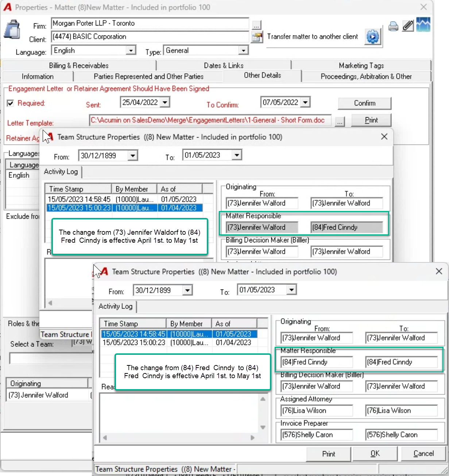Image resolution: width=449 pixels, height=476 pixels.
Task: Open the Sent date picker 25/04/2022
Action: (x=165, y=102)
